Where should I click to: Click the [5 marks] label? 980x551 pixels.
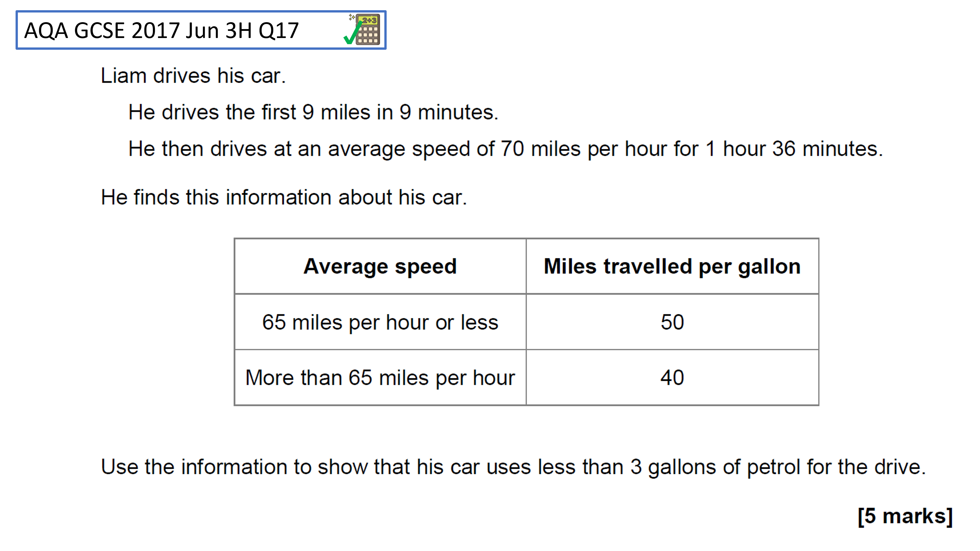coord(905,516)
